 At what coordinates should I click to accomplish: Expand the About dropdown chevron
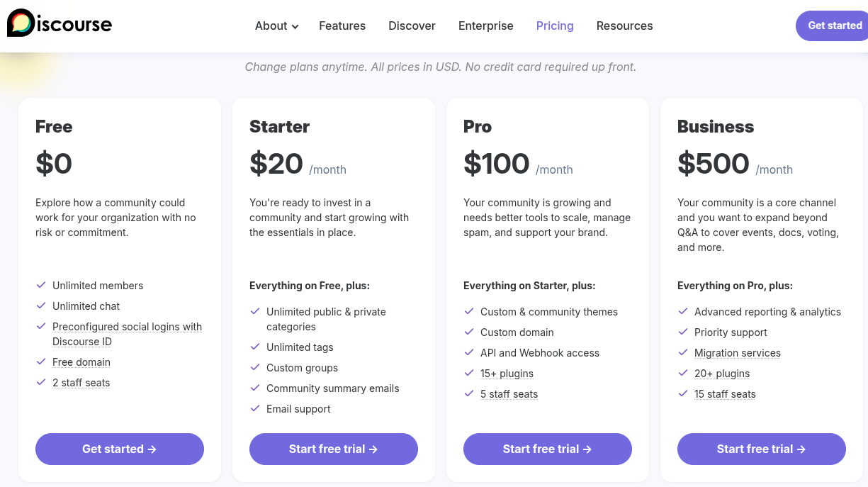295,27
